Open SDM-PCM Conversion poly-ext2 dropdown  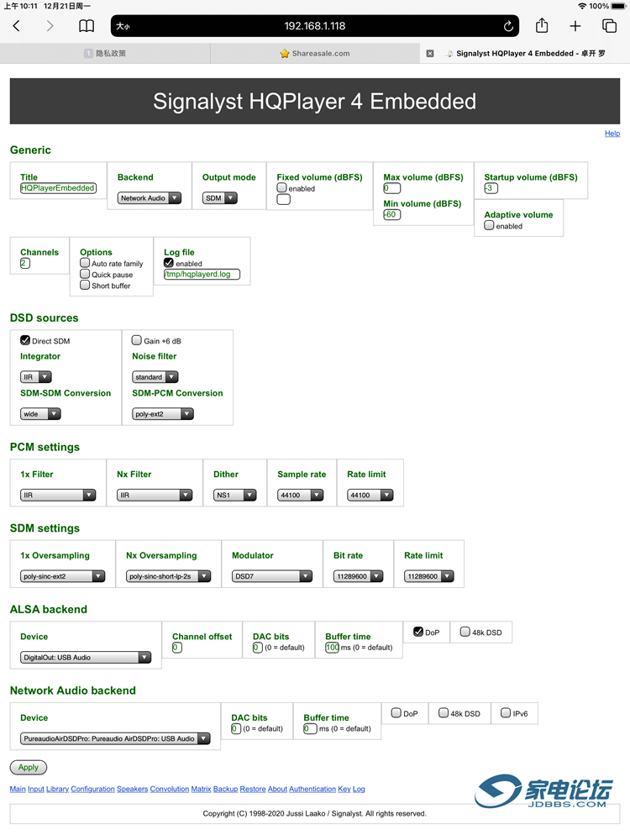click(163, 414)
